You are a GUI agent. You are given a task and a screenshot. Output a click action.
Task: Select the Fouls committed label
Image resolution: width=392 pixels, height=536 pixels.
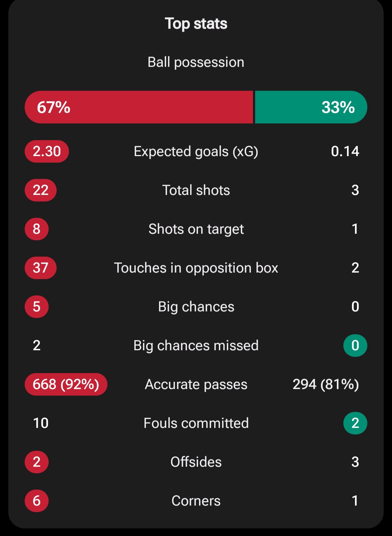[x=196, y=423]
